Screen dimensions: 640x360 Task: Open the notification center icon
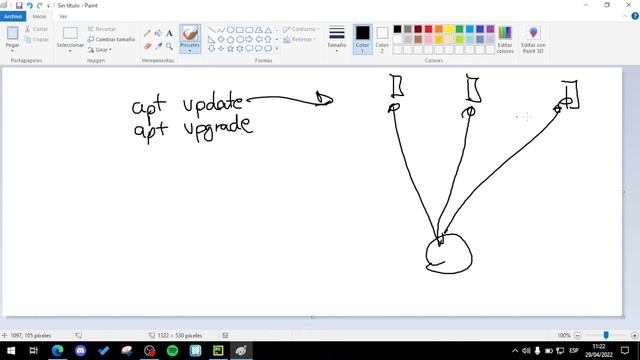(x=625, y=351)
